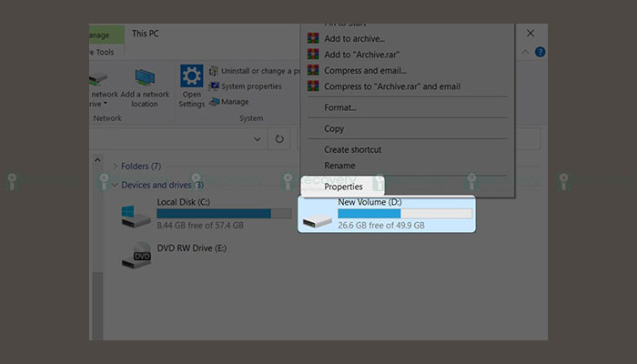637x364 pixels.
Task: Click Add a network location icon
Action: (x=145, y=78)
